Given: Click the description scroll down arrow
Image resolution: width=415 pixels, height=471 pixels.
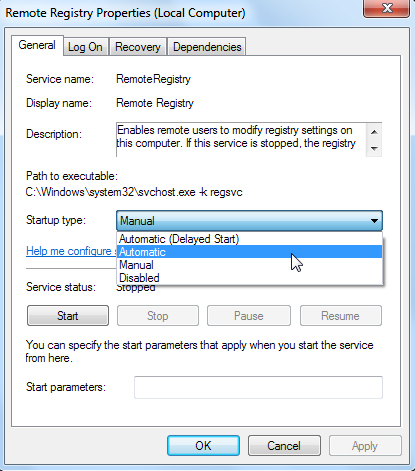Looking at the screenshot, I should (374, 148).
